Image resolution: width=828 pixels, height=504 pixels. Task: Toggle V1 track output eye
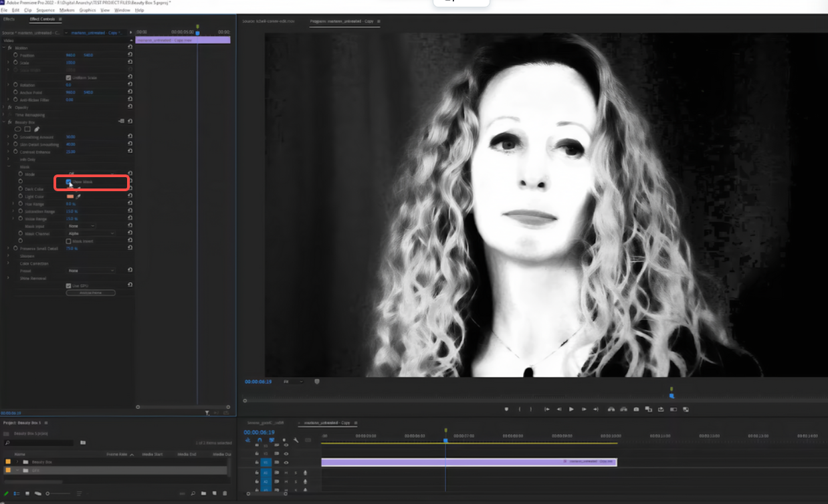tap(286, 462)
